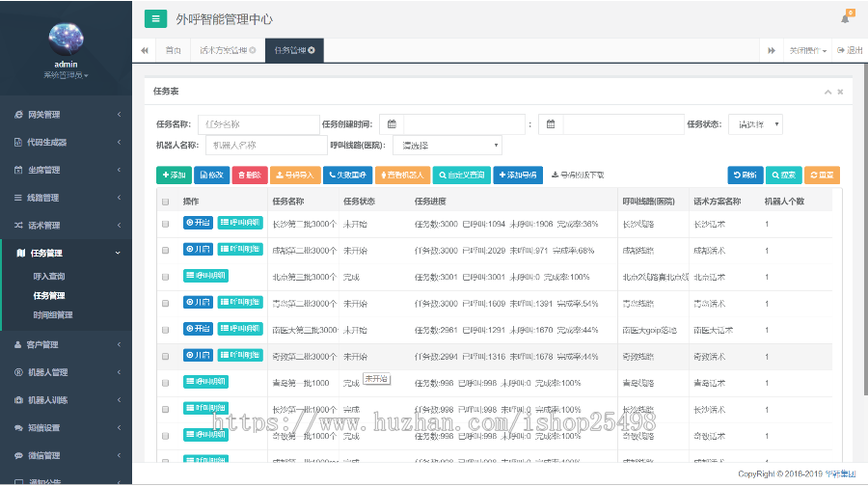Screen dimensions: 868x486
Task: Check the row for 南医大第三批3000
Action: coord(165,330)
